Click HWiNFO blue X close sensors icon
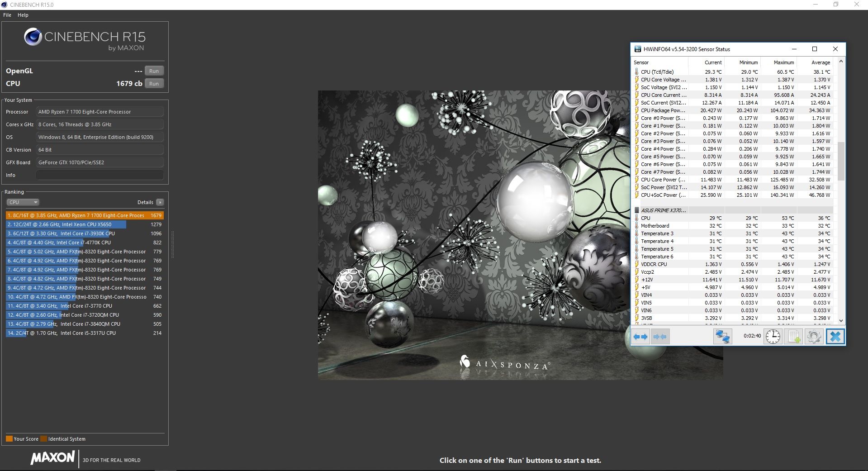 click(835, 337)
